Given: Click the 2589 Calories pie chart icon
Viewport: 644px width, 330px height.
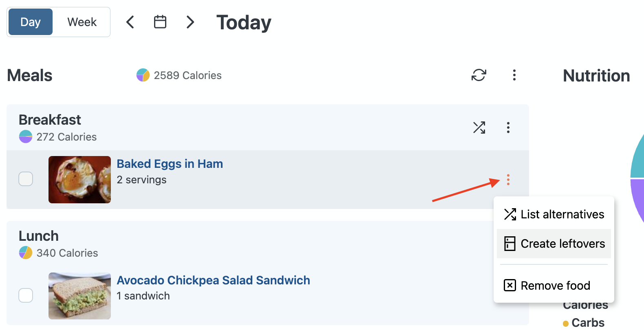Looking at the screenshot, I should (143, 75).
